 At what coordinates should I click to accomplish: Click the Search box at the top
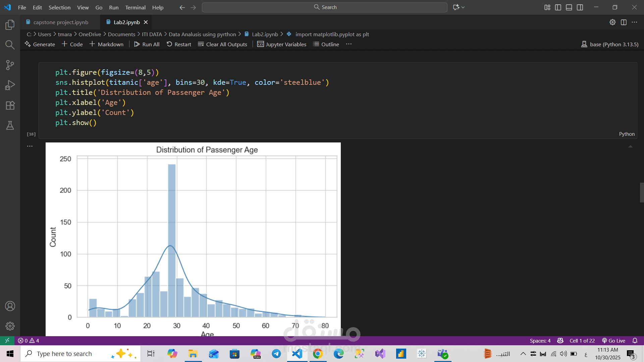(x=324, y=7)
